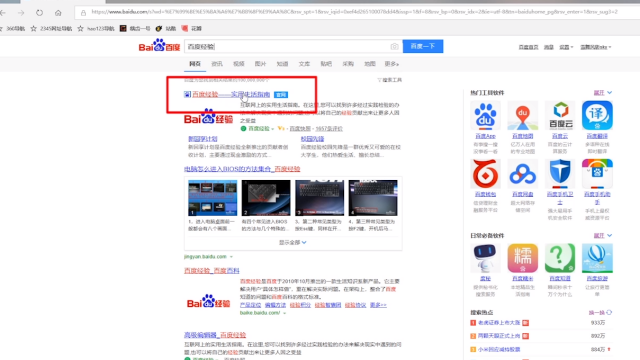The height and width of the screenshot is (360, 640).
Task: Click the 百度手机卫士 shield icon
Action: (560, 174)
